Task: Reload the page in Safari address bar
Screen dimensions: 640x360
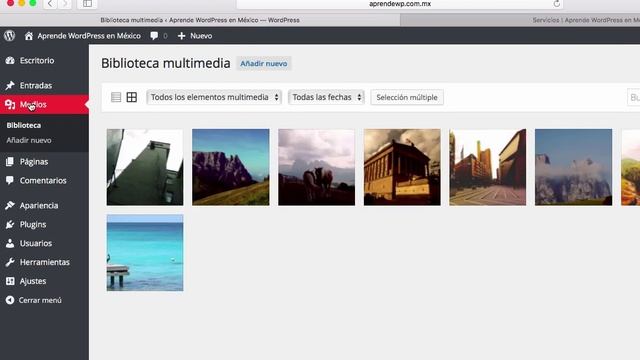Action: pos(556,4)
